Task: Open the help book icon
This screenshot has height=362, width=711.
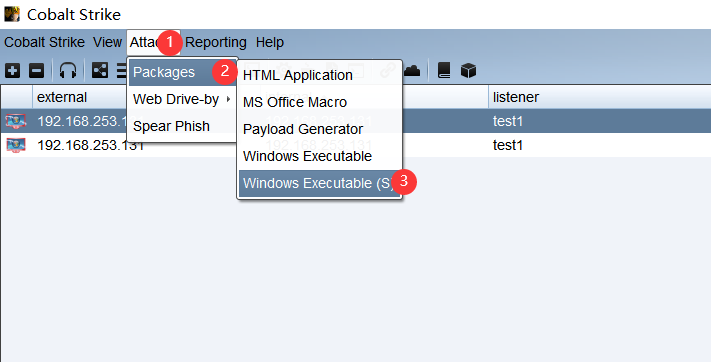Action: click(x=444, y=71)
